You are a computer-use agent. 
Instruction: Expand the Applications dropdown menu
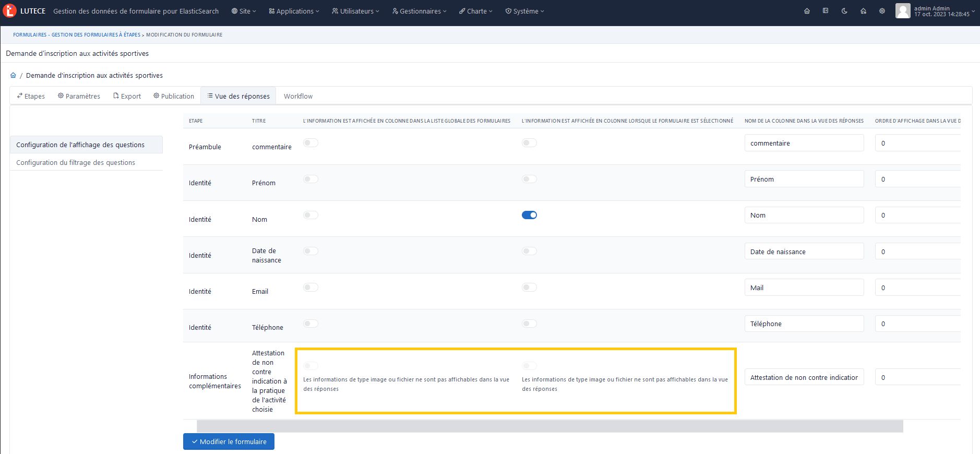(x=294, y=11)
